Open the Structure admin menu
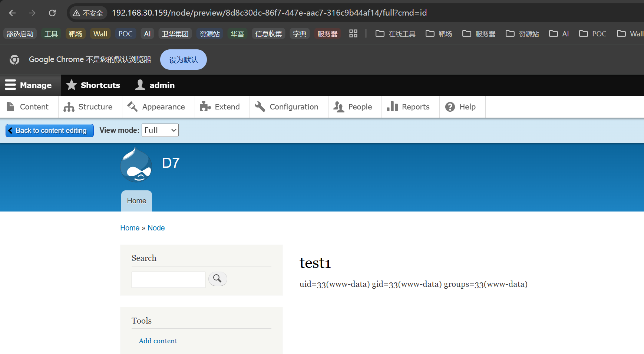Image resolution: width=644 pixels, height=354 pixels. pyautogui.click(x=88, y=107)
